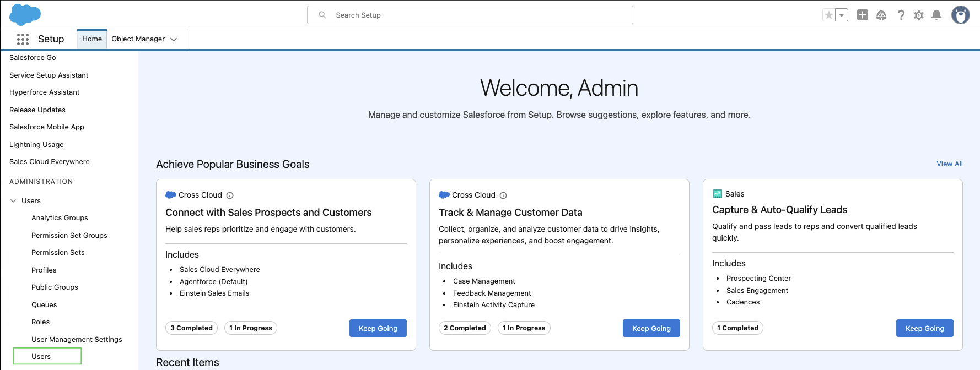Click Feedback Management list item

coord(492,293)
